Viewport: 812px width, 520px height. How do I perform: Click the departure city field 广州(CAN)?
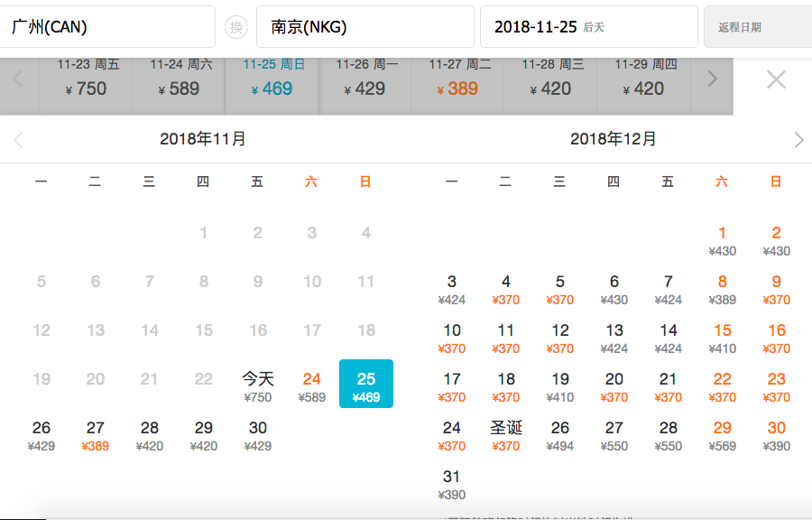pyautogui.click(x=108, y=27)
